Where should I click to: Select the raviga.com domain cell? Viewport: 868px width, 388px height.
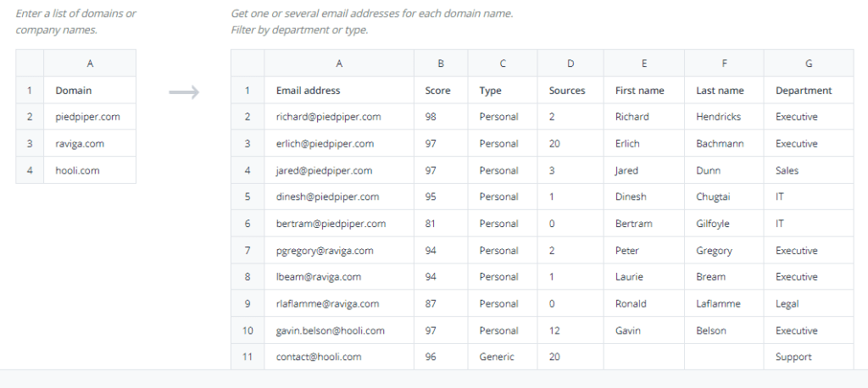point(90,143)
